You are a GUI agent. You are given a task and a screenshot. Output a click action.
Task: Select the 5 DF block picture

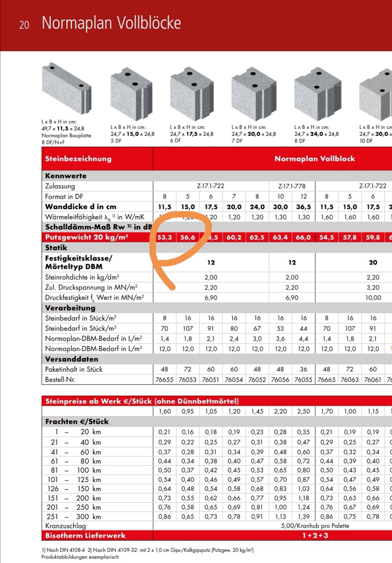point(131,93)
